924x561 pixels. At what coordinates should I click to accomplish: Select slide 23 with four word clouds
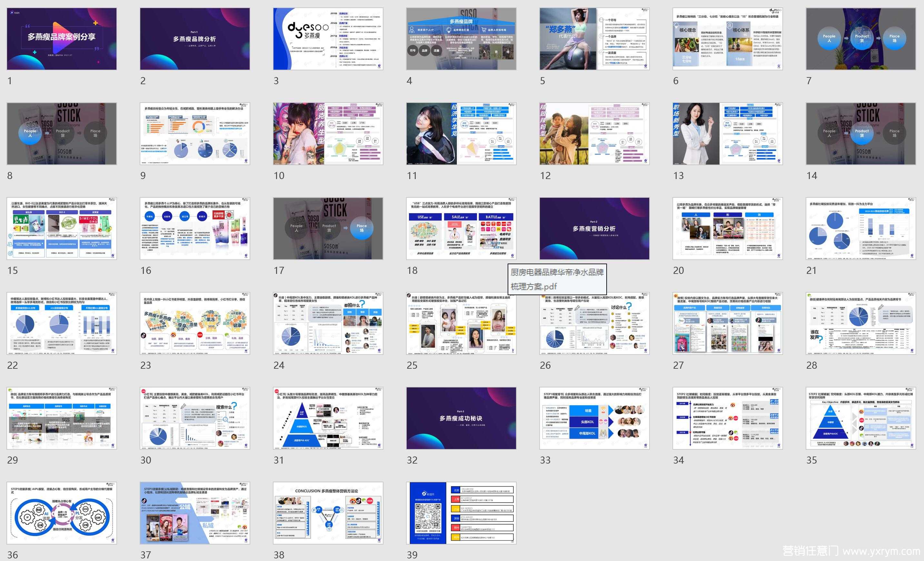(x=194, y=324)
